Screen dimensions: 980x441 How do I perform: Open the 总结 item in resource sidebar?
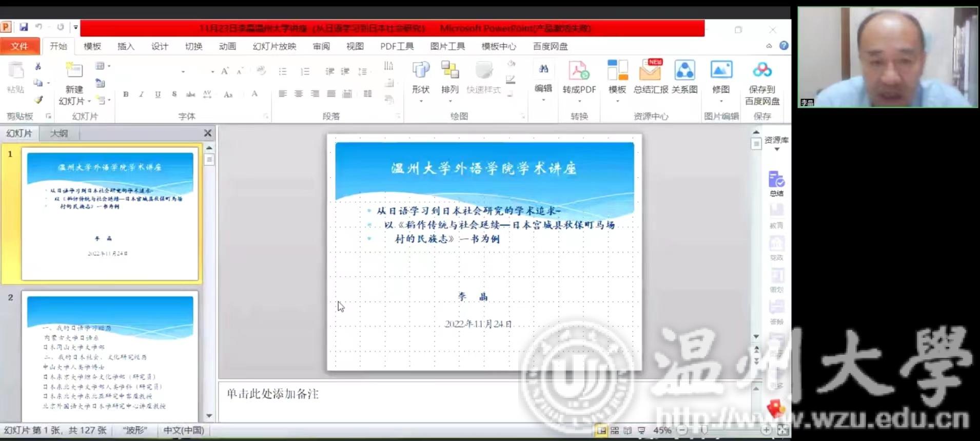[x=776, y=181]
